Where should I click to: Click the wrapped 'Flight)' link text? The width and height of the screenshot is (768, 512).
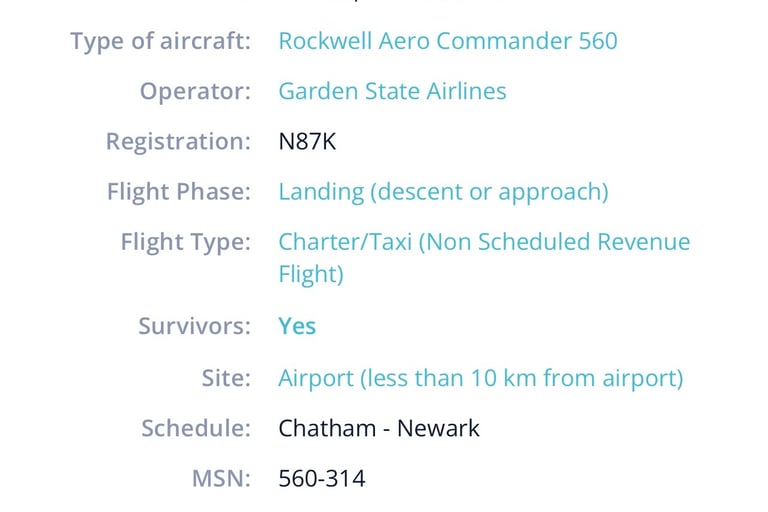(x=311, y=274)
